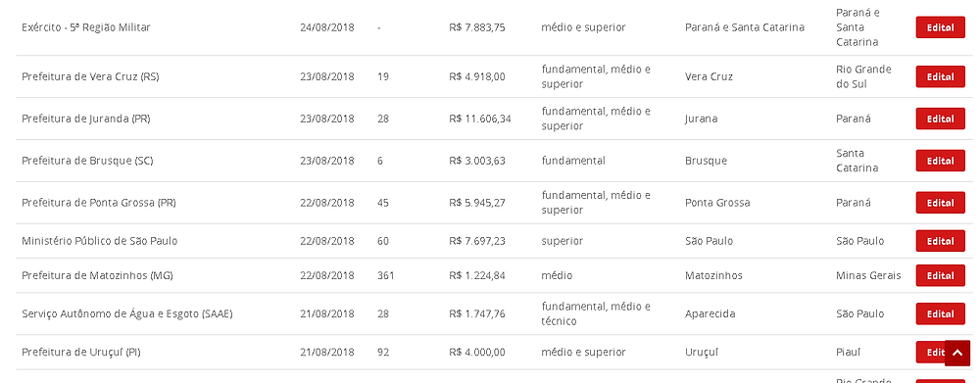Open Edital for Prefeitura de Uruçuí
980x383 pixels.
tap(930, 353)
